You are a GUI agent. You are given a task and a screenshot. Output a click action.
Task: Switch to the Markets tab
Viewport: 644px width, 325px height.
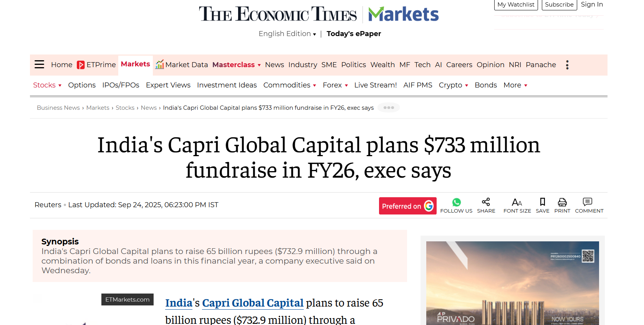point(135,64)
